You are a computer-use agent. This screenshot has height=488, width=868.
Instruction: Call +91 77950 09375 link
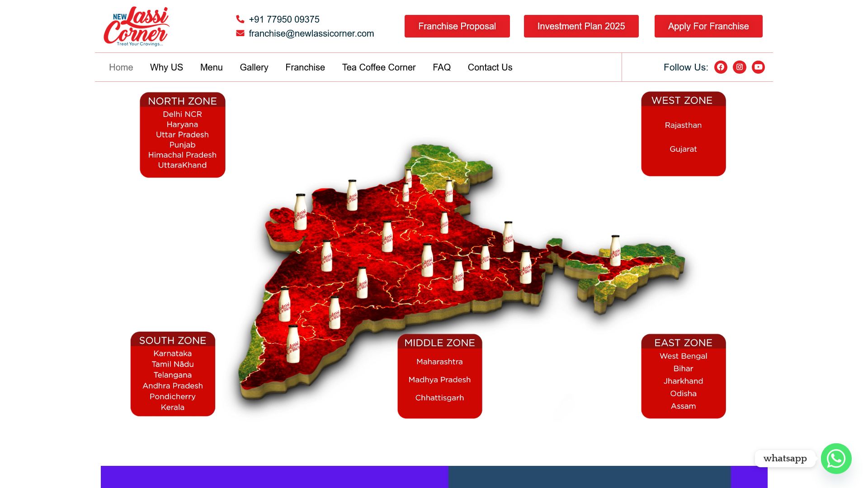click(284, 19)
